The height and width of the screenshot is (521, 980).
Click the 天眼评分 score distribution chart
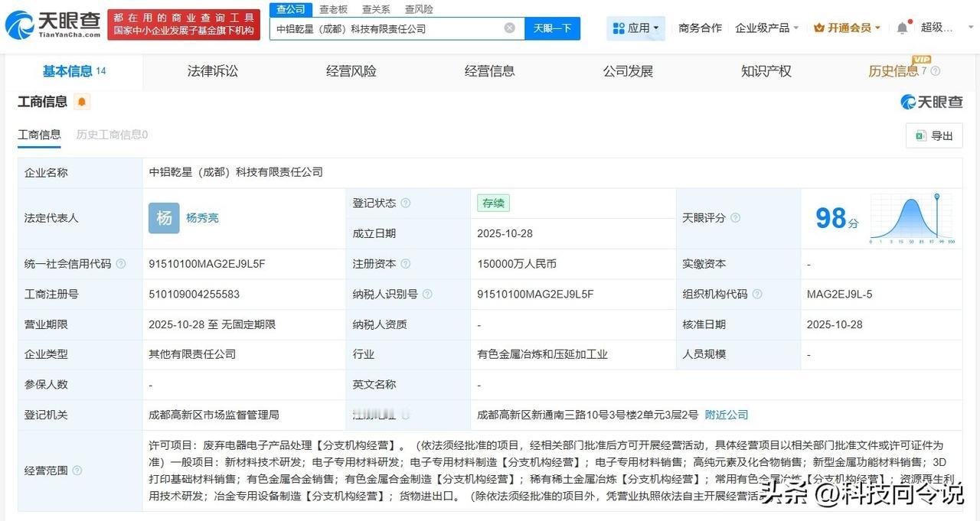[912, 219]
